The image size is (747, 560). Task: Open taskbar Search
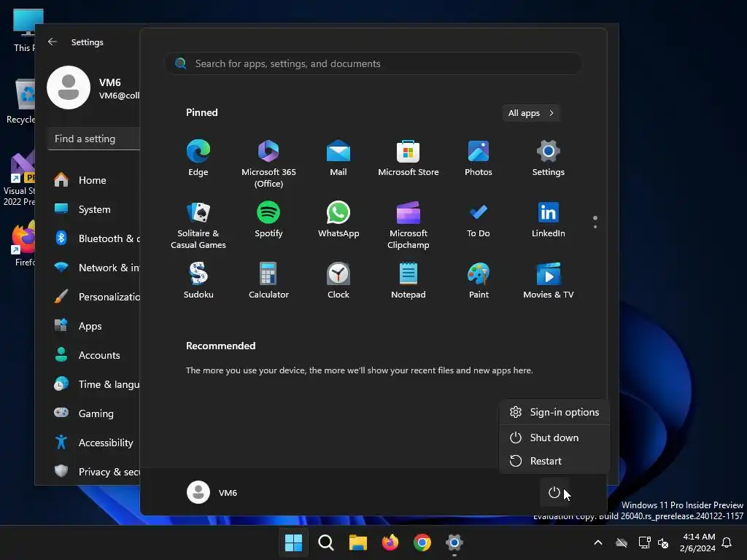[x=326, y=542]
